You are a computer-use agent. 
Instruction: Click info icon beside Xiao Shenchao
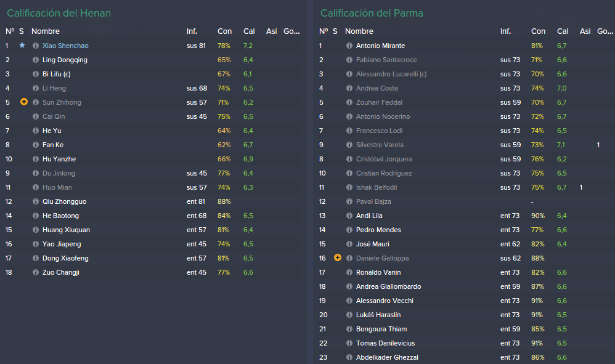36,46
